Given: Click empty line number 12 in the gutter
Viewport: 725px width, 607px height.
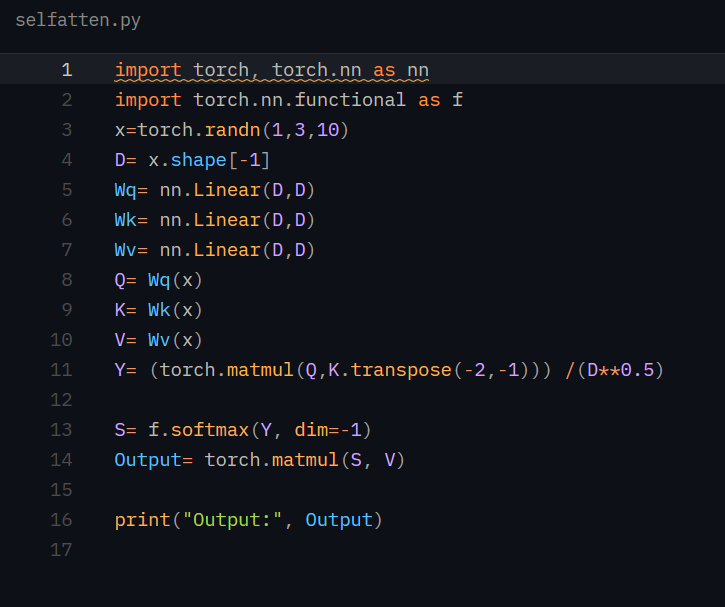Looking at the screenshot, I should [x=61, y=400].
